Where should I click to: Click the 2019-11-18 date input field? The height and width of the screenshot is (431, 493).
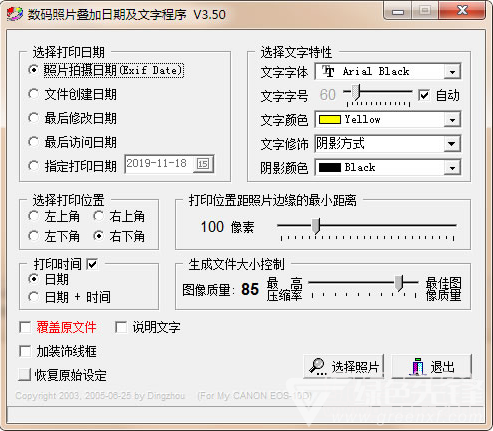point(169,163)
